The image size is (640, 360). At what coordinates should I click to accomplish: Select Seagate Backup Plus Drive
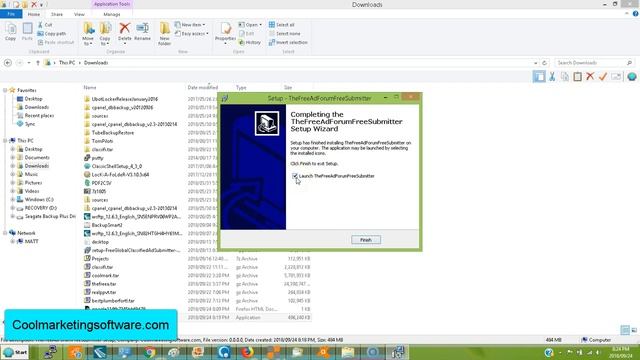click(x=50, y=216)
